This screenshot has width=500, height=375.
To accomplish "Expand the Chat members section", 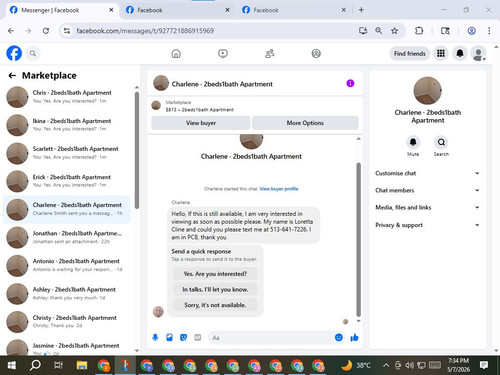I will 427,190.
